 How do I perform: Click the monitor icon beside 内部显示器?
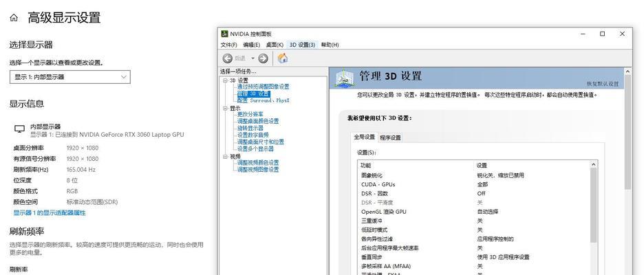[x=19, y=129]
